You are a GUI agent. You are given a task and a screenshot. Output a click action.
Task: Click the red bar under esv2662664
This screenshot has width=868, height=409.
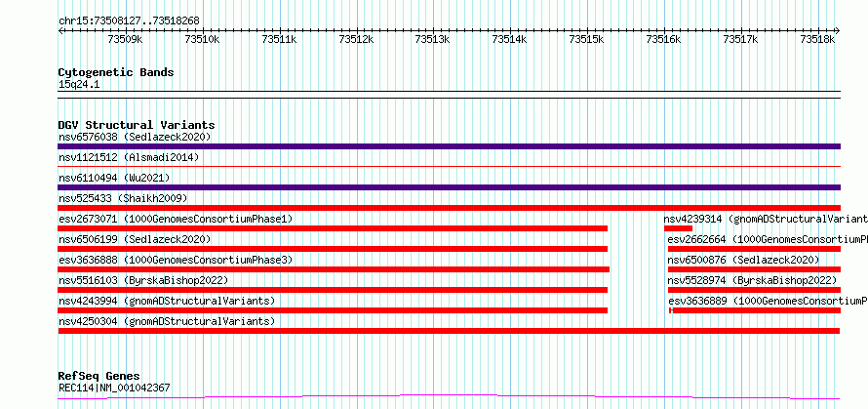click(x=754, y=249)
